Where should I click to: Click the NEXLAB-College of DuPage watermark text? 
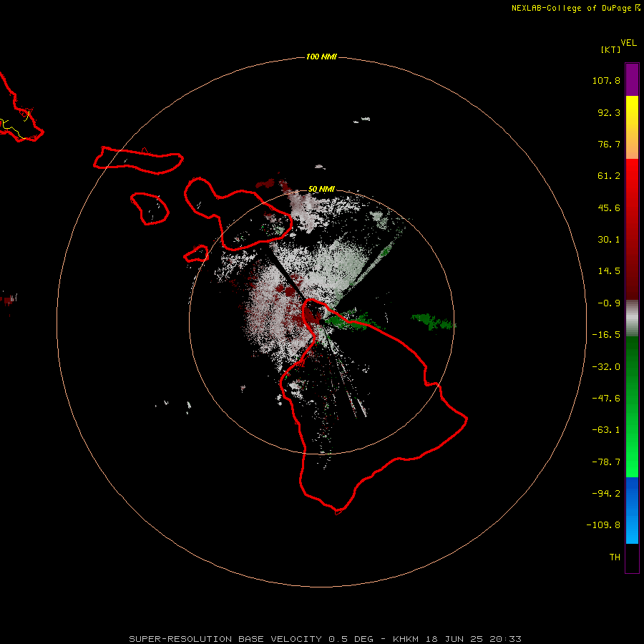pyautogui.click(x=576, y=8)
